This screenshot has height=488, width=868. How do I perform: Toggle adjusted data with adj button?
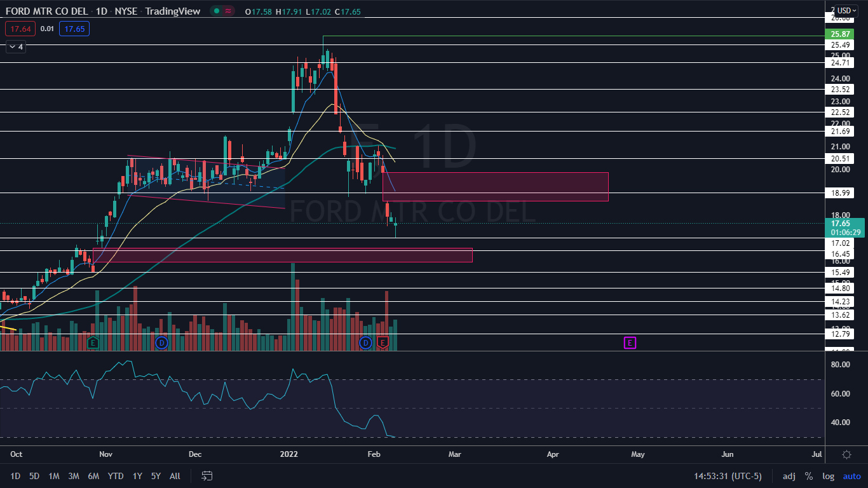[789, 476]
